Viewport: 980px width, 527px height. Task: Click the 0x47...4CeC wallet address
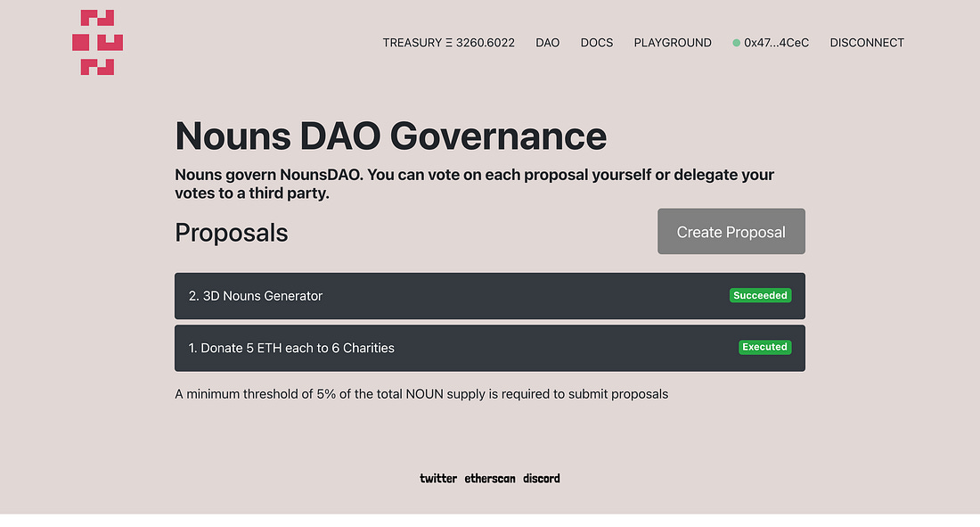pyautogui.click(x=776, y=43)
